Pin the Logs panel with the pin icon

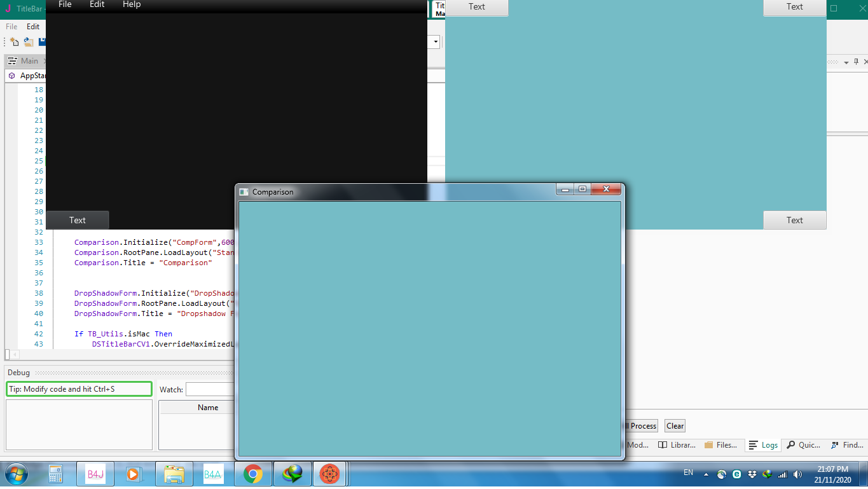(856, 62)
